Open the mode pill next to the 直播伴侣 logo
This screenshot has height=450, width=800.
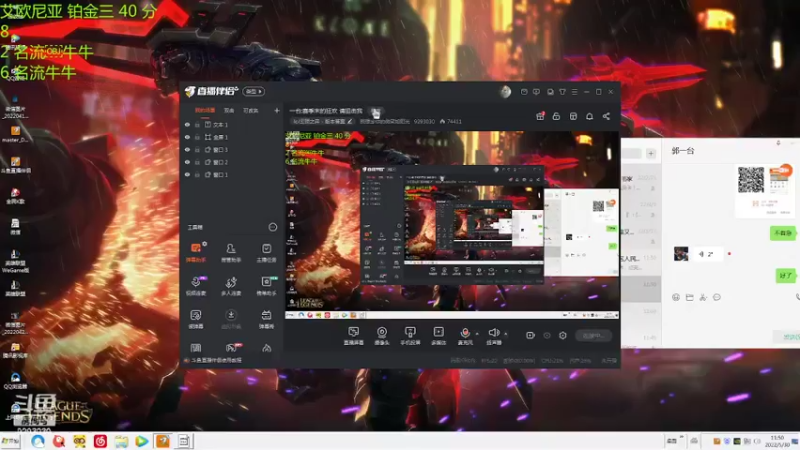254,91
